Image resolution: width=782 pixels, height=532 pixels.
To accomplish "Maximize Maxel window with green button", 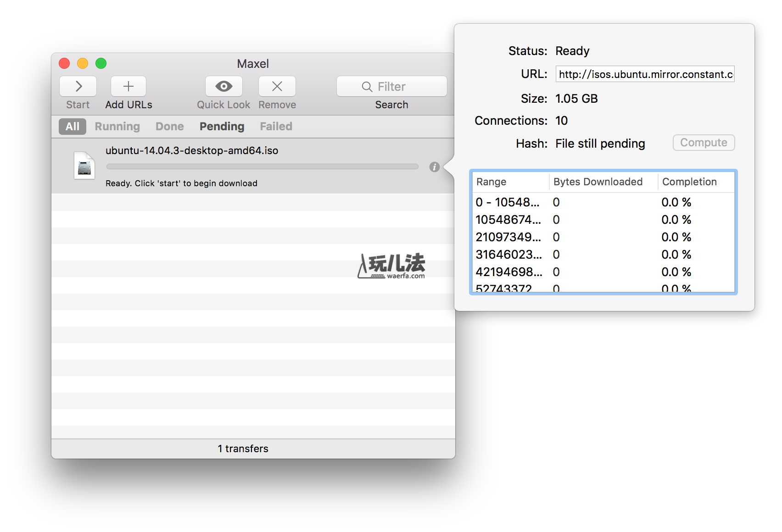I will pyautogui.click(x=101, y=63).
